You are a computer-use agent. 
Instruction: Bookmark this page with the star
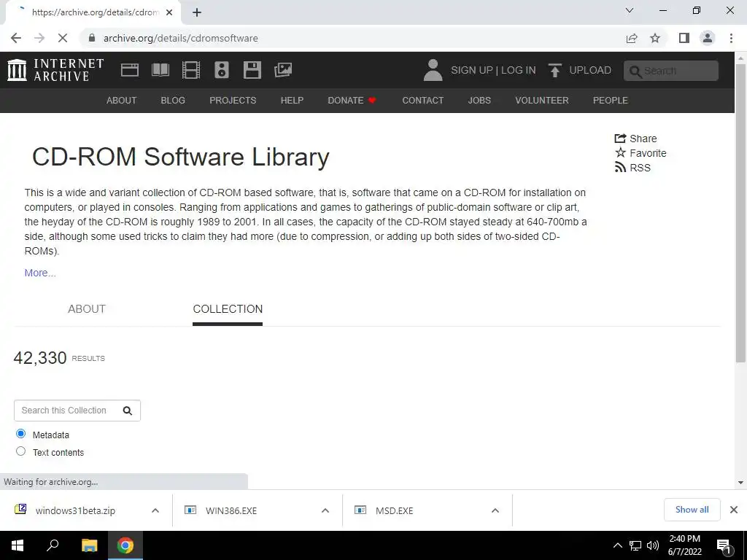tap(655, 38)
